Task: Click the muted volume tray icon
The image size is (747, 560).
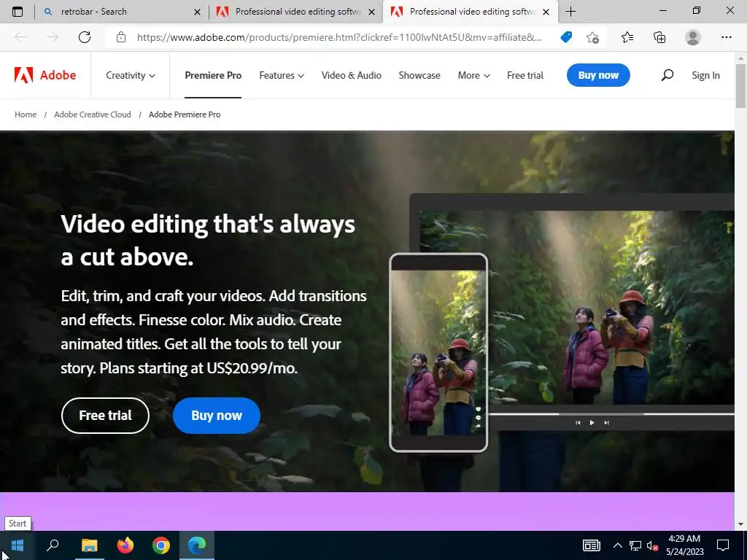Action: [652, 545]
